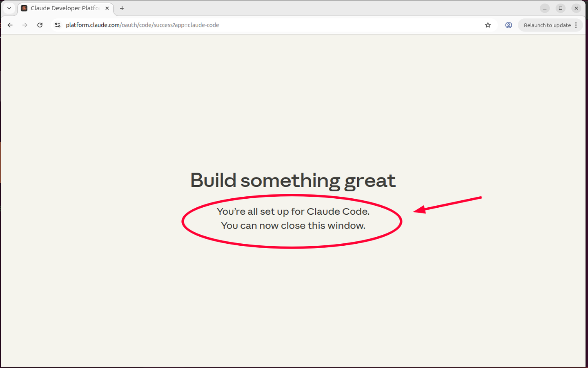View site information for platform.claude.com
The height and width of the screenshot is (368, 588).
point(58,25)
